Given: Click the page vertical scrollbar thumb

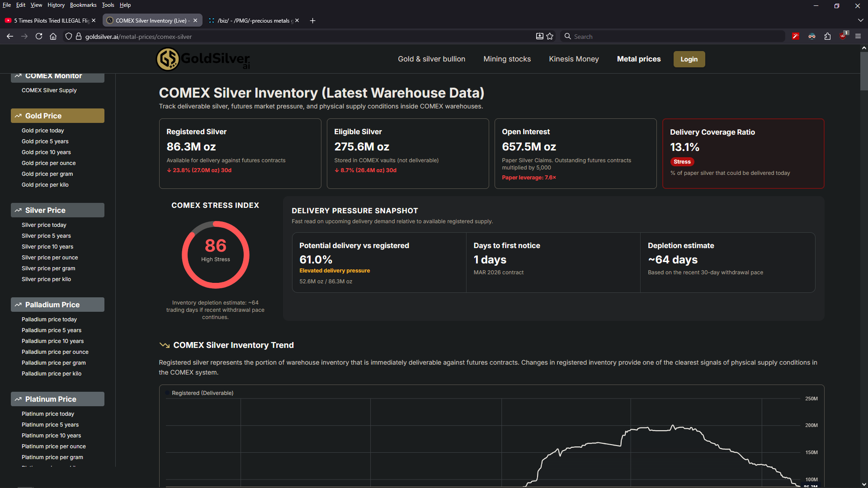Looking at the screenshot, I should click(863, 70).
